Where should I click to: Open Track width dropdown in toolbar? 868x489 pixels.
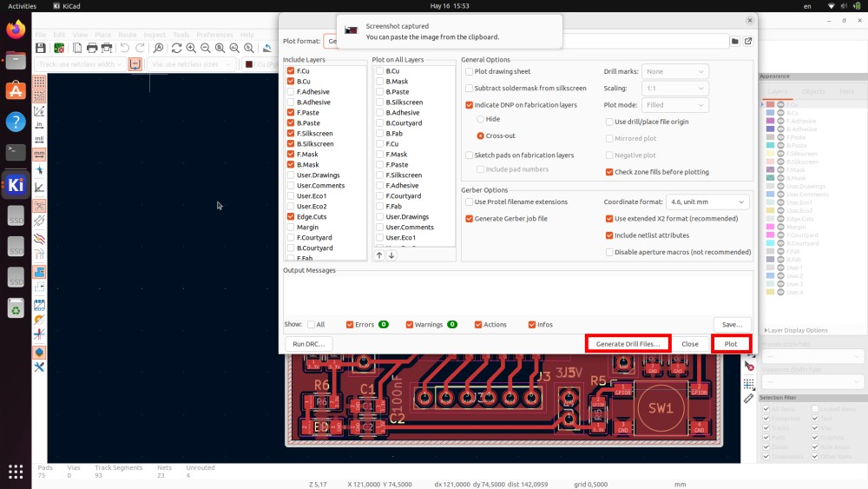(80, 64)
